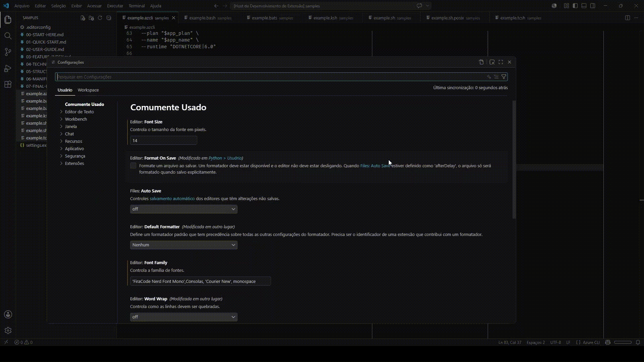Collapse all folders in SAMPLES explorer
Viewport: 644px width, 362px height.
[109, 18]
